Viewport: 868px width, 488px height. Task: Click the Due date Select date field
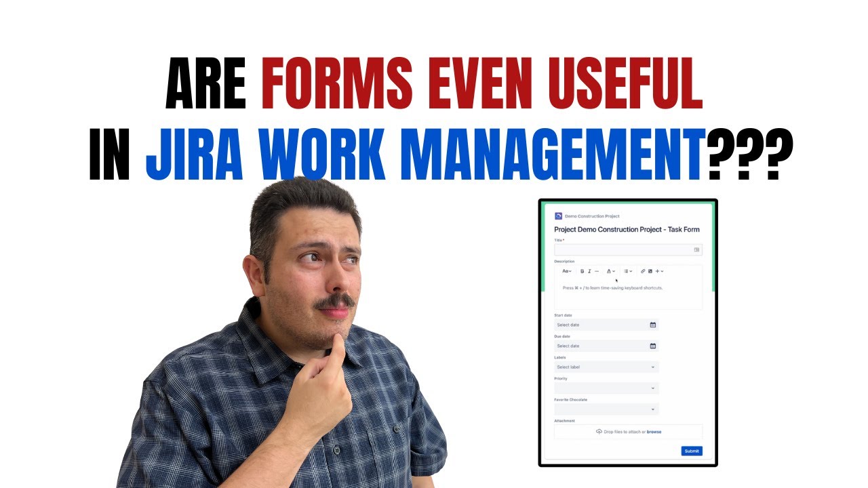click(x=606, y=346)
